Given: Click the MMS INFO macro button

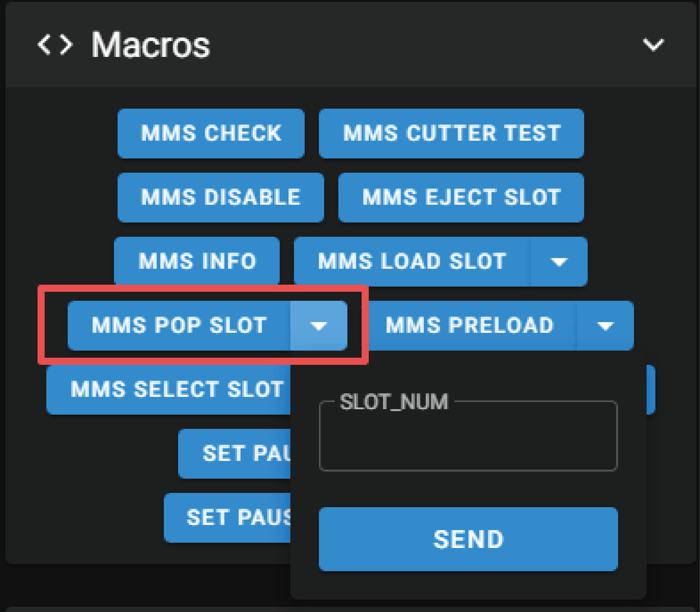Looking at the screenshot, I should coord(197,261).
